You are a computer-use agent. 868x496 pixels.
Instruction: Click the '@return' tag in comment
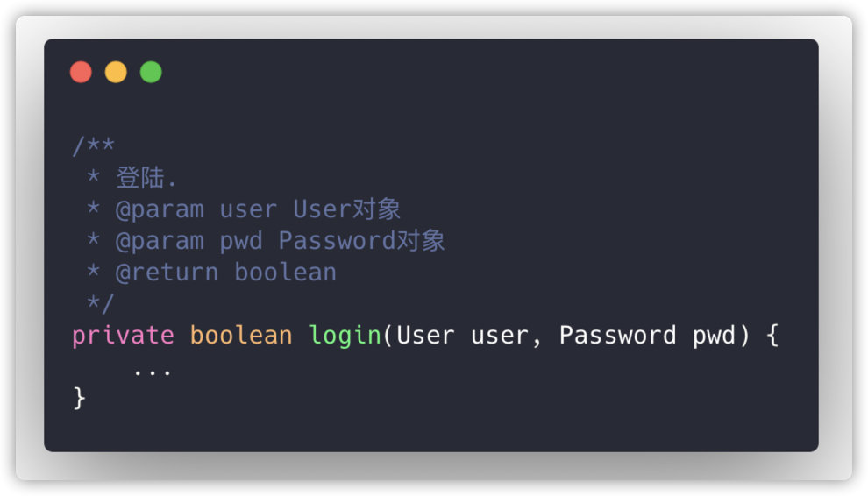[x=167, y=273]
